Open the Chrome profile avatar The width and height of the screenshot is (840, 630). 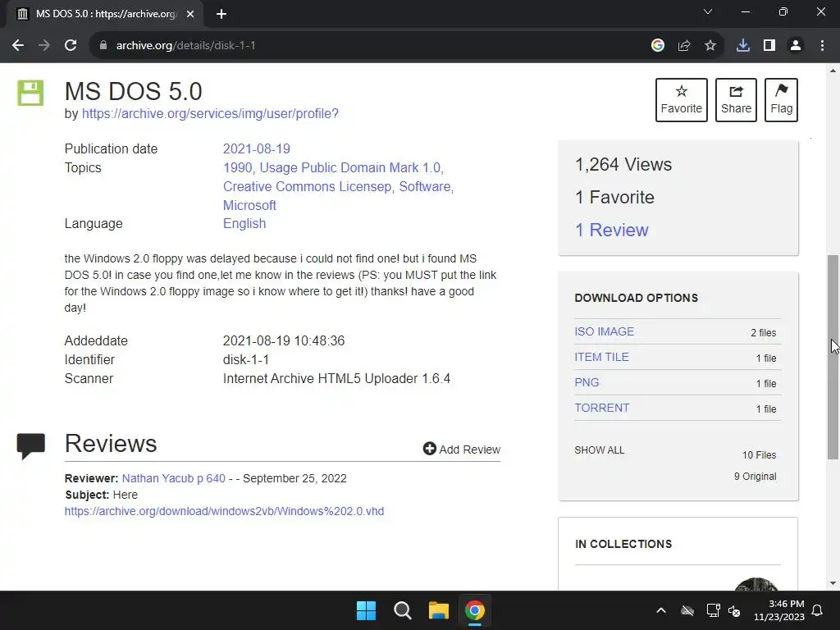[796, 46]
